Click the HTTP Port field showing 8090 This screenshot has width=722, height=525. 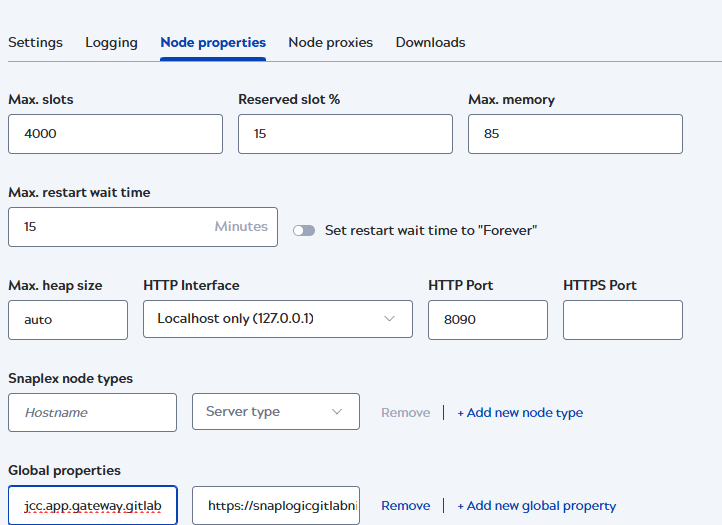(x=488, y=320)
